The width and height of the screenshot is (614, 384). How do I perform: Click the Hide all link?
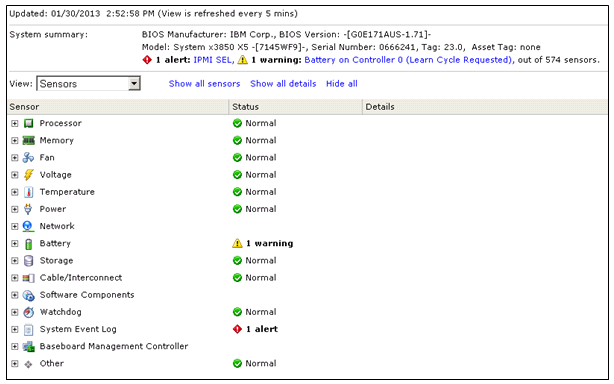[342, 84]
